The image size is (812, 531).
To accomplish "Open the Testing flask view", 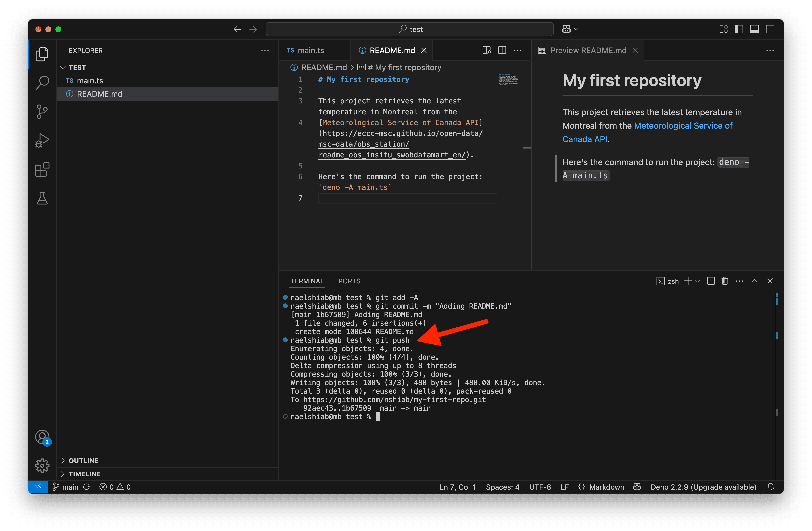I will [42, 198].
